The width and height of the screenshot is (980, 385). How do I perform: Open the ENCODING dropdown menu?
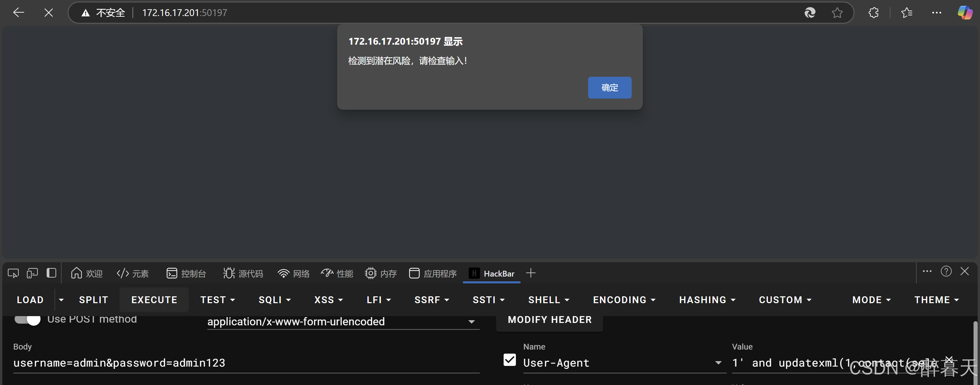624,300
